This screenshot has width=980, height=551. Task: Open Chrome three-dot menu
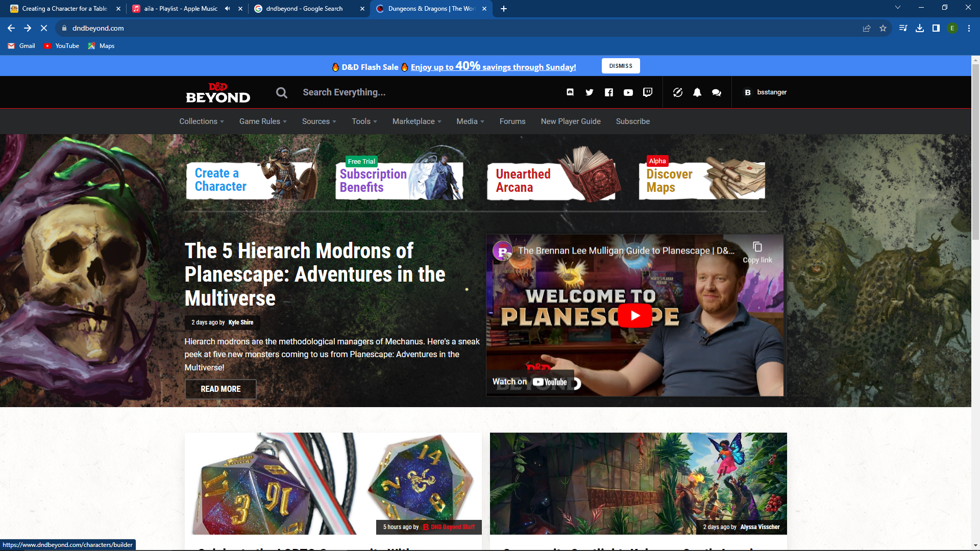coord(969,28)
